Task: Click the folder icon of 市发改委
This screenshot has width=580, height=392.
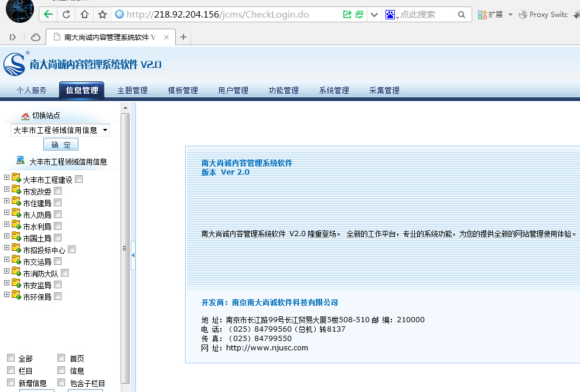Action: tap(16, 190)
